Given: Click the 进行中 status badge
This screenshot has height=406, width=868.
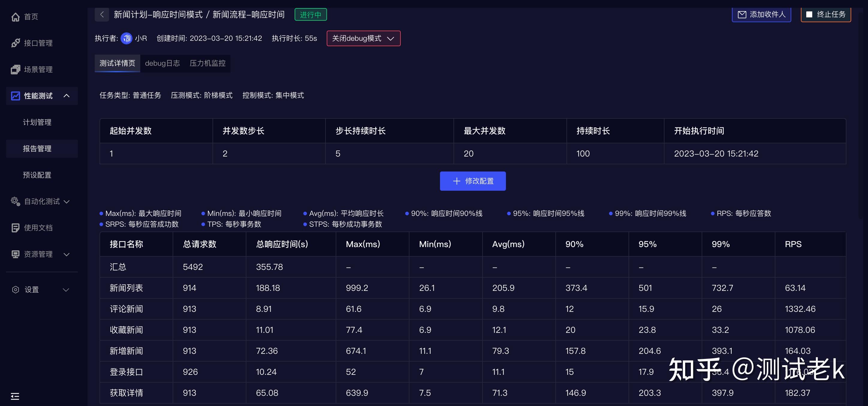Looking at the screenshot, I should (x=310, y=14).
